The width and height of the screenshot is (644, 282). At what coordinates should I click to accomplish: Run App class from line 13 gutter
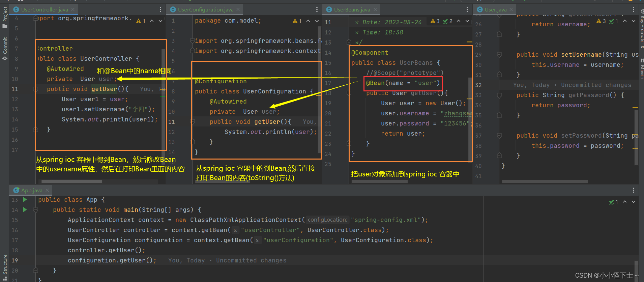click(x=25, y=200)
